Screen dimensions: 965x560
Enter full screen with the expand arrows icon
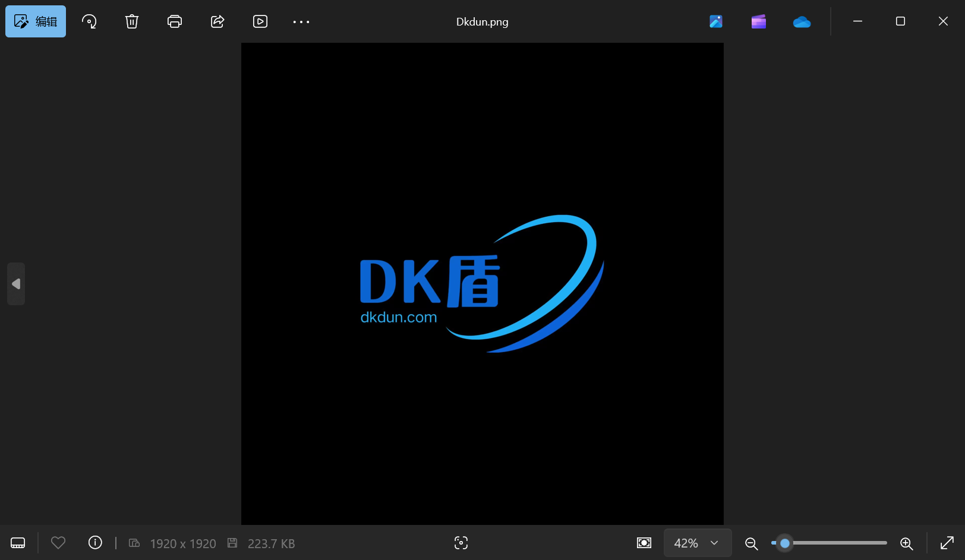pyautogui.click(x=947, y=543)
